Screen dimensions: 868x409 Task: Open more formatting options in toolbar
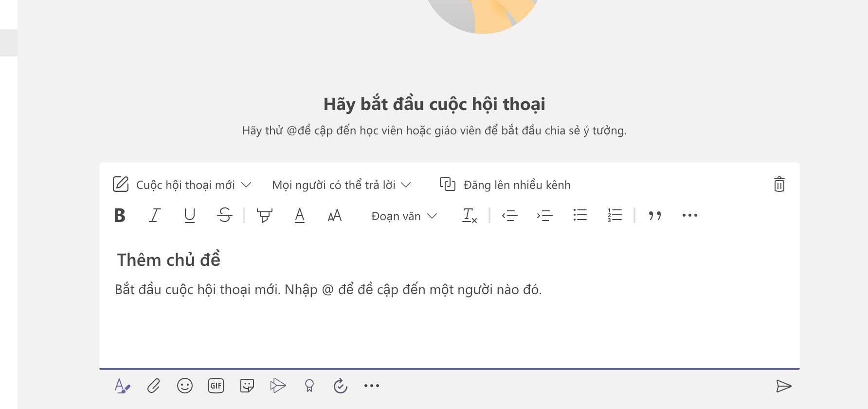(690, 215)
